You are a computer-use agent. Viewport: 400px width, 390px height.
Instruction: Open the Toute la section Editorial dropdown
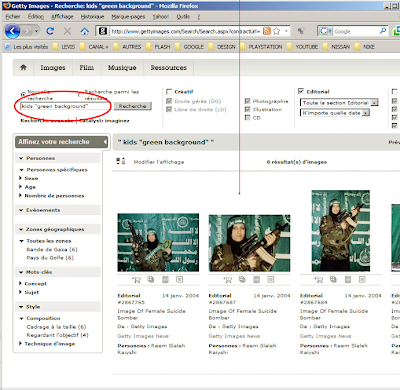point(339,103)
